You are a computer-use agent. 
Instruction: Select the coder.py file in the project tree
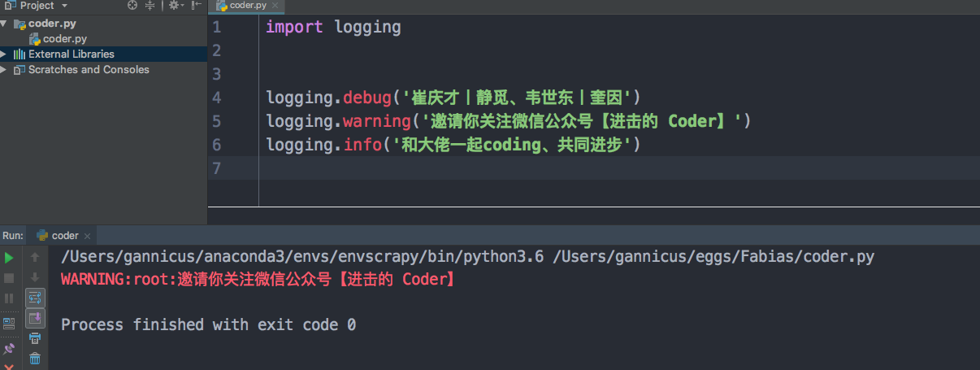[64, 39]
